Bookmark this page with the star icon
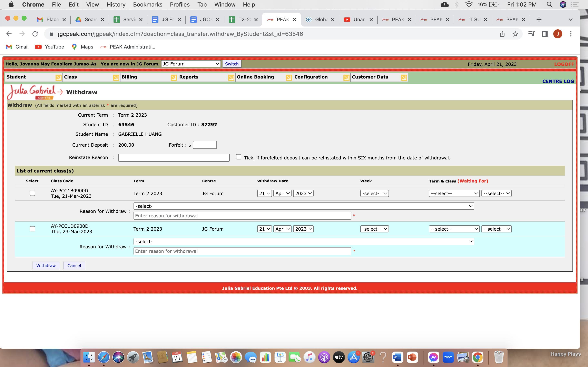Image resolution: width=588 pixels, height=367 pixels. (x=515, y=34)
